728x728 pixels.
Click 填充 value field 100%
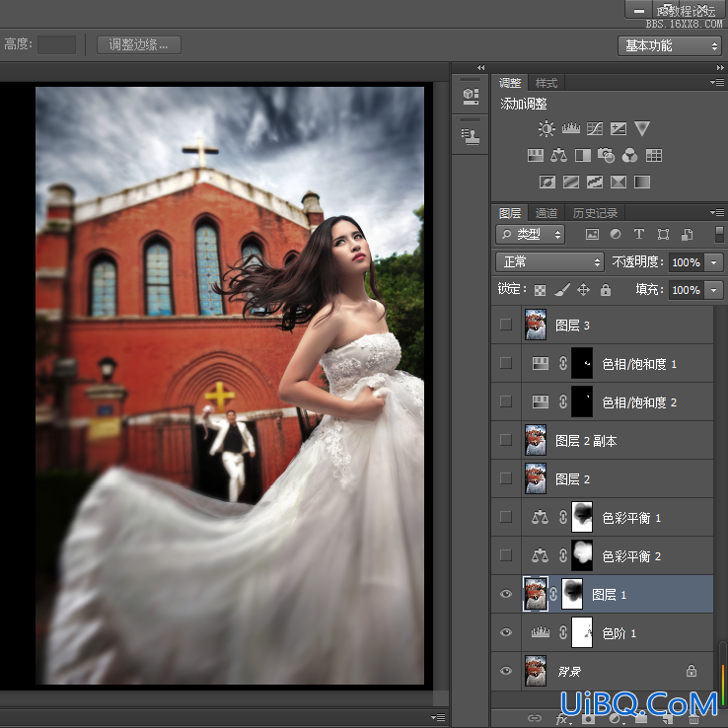point(687,290)
